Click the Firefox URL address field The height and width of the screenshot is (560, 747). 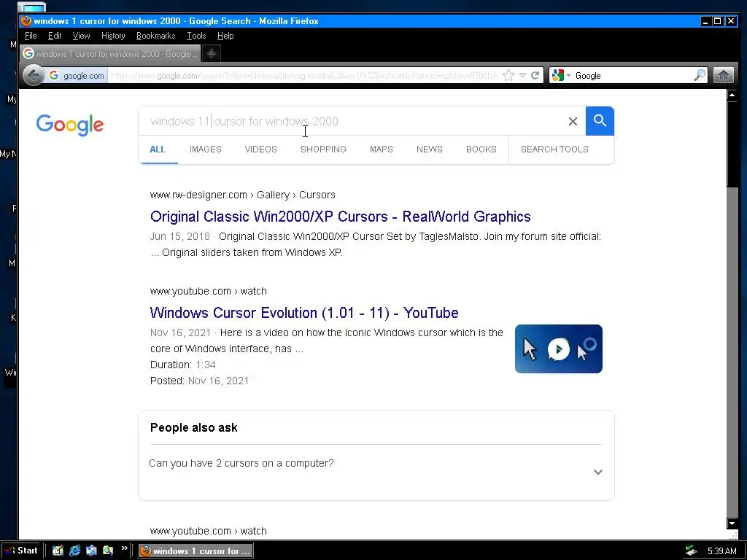[x=304, y=75]
